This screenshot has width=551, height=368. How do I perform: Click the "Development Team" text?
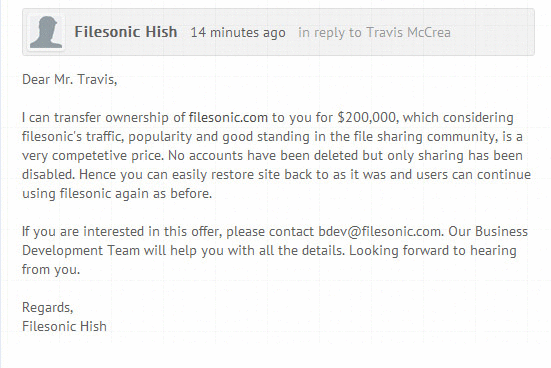(81, 251)
